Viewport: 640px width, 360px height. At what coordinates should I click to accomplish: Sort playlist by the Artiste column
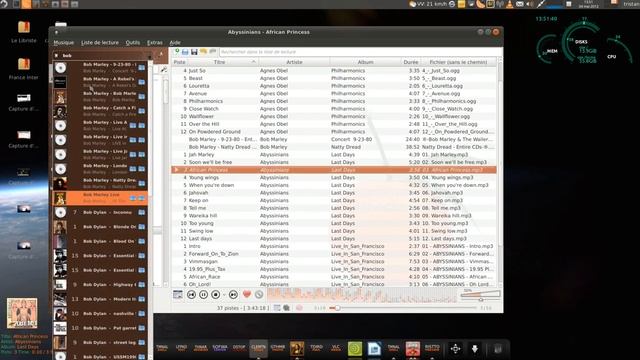294,62
